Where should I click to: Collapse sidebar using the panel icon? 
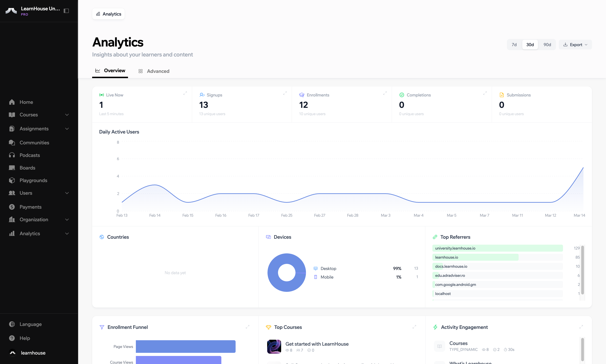(66, 11)
